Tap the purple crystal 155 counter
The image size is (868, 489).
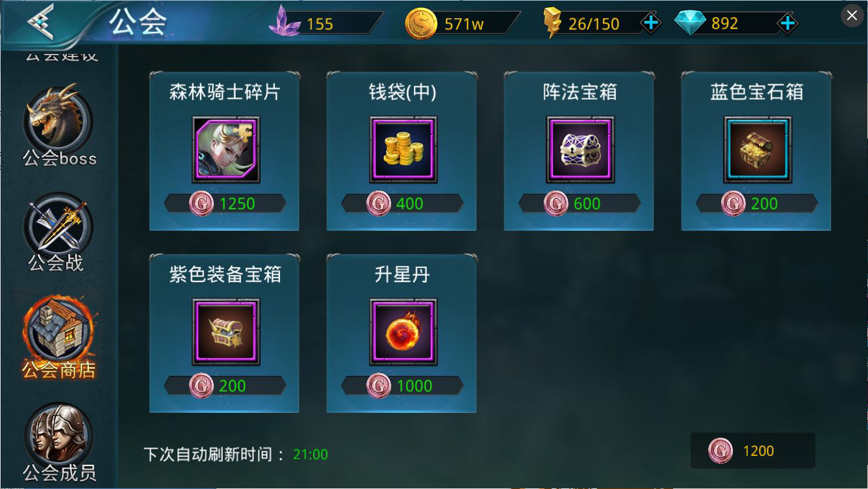[x=325, y=24]
